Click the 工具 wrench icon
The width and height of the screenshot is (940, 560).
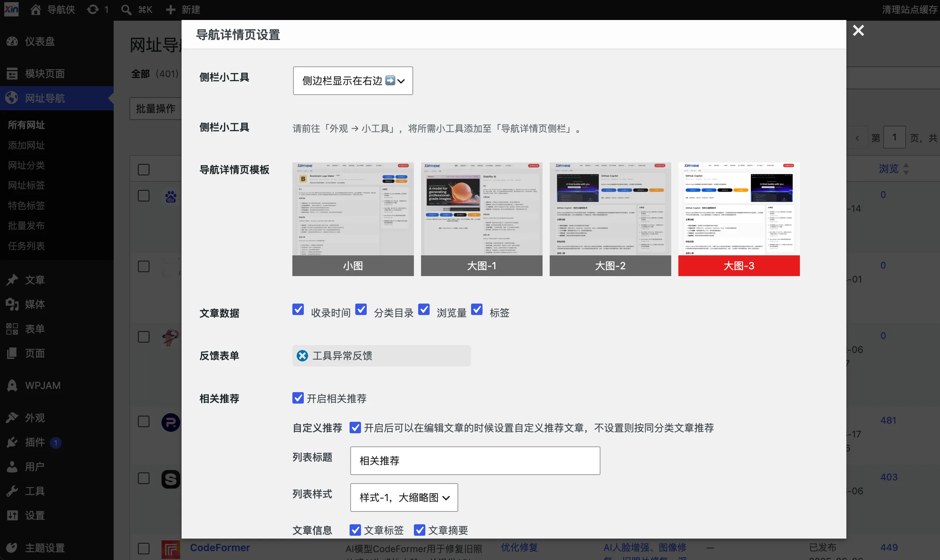pos(12,491)
